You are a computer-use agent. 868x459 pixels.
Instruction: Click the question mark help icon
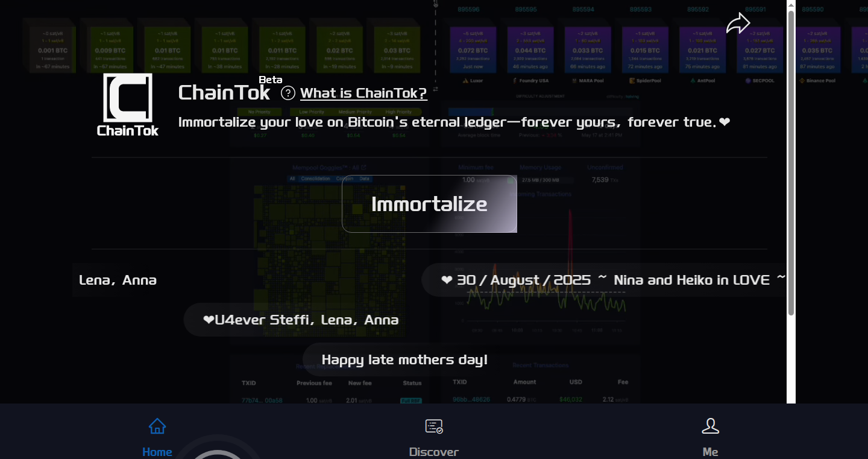[x=288, y=93]
